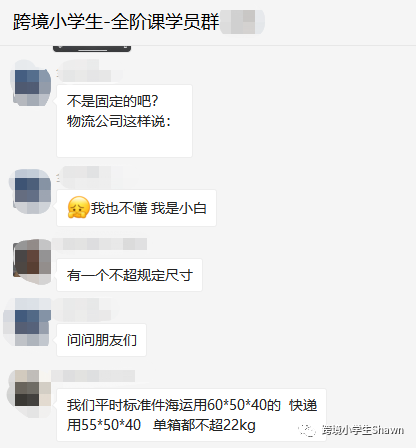Select the message bubble '问问朋友们'
Image resolution: width=416 pixels, height=448 pixels.
point(101,340)
